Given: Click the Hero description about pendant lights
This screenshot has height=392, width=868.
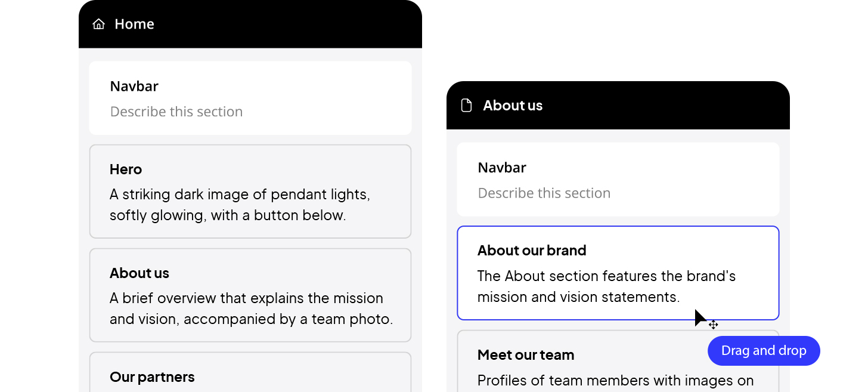Looking at the screenshot, I should (240, 205).
